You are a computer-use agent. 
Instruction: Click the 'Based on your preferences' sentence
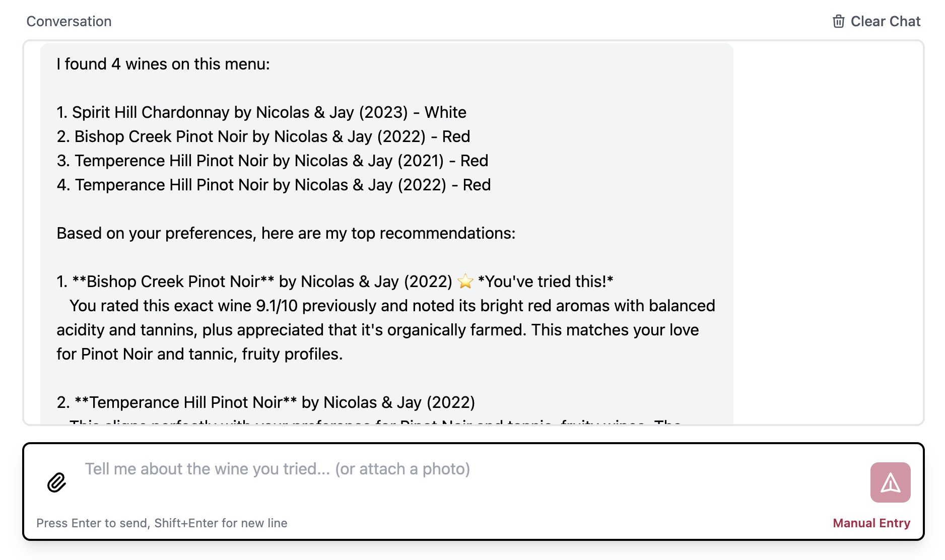(286, 233)
